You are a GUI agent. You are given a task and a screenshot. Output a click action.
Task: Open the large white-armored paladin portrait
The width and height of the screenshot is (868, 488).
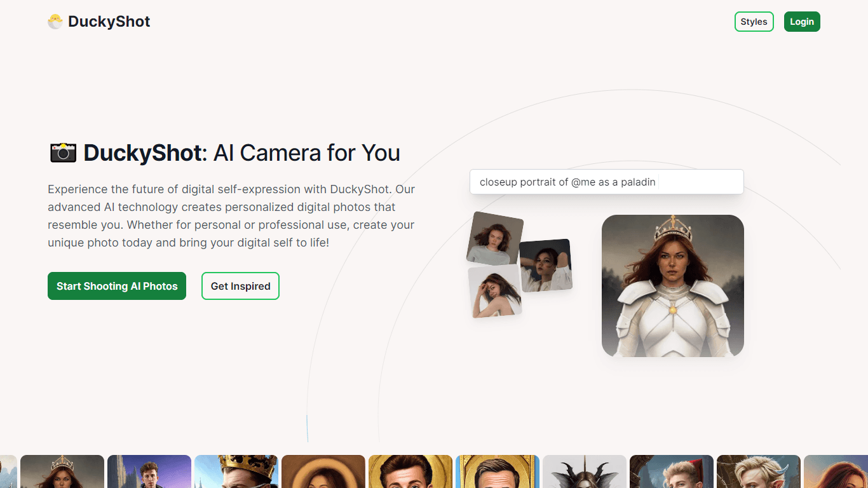pos(673,286)
